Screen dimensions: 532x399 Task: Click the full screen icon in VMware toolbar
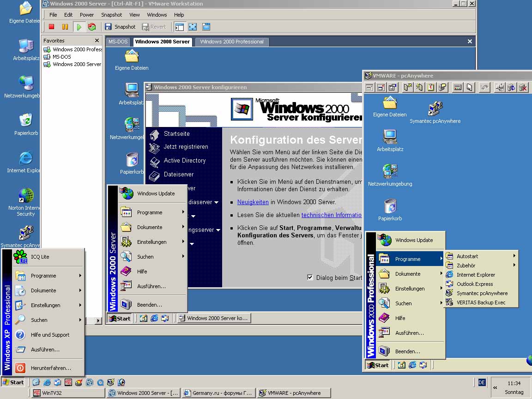pos(193,27)
